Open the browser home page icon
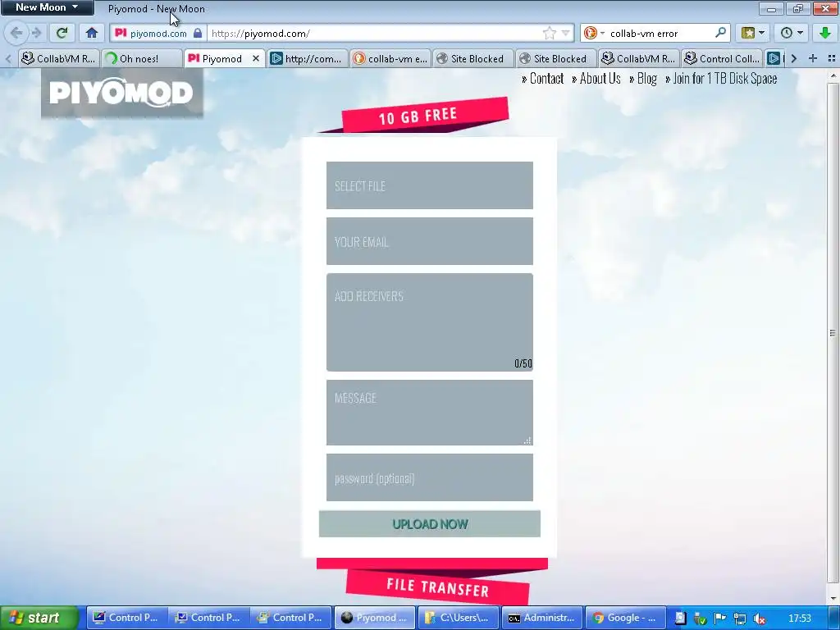This screenshot has width=840, height=630. tap(92, 33)
